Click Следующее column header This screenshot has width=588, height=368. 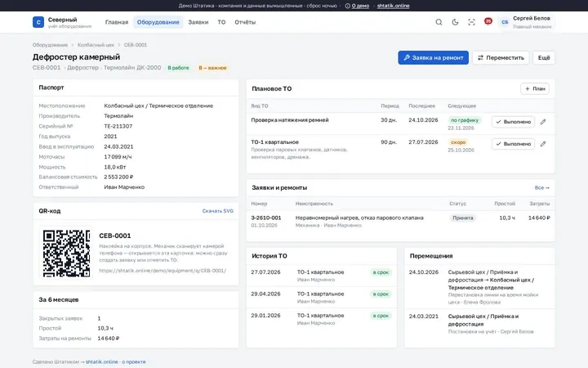tap(461, 105)
